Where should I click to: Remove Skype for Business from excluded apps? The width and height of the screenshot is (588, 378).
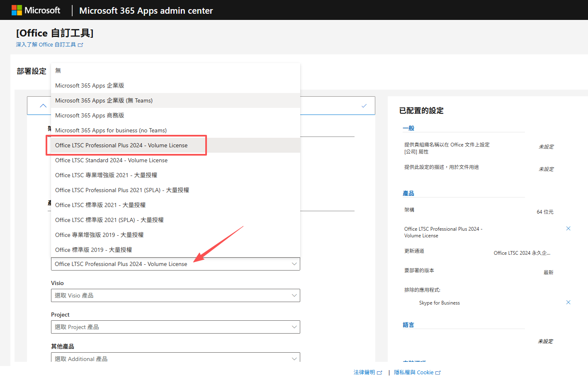click(568, 302)
